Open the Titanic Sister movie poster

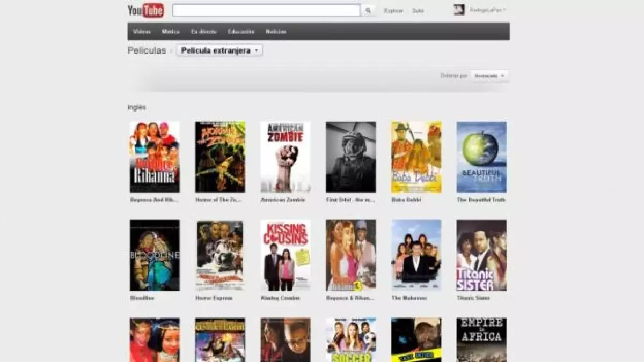481,255
